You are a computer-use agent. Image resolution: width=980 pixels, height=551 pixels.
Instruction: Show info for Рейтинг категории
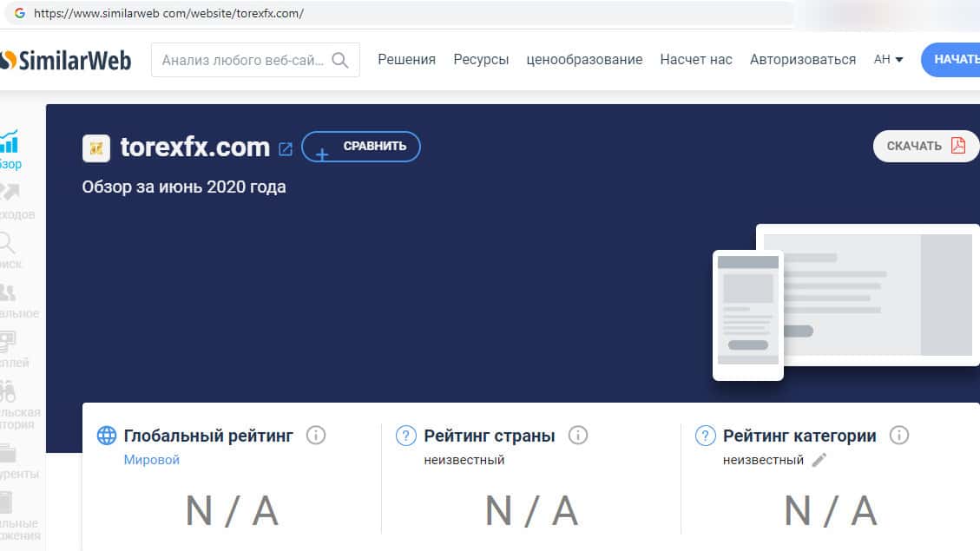898,435
